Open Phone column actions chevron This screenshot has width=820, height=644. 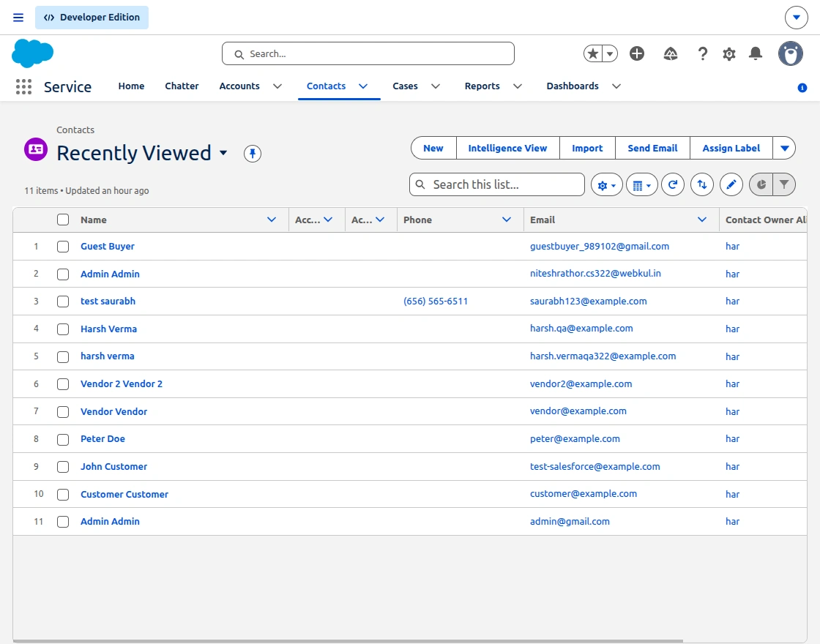[x=506, y=220]
